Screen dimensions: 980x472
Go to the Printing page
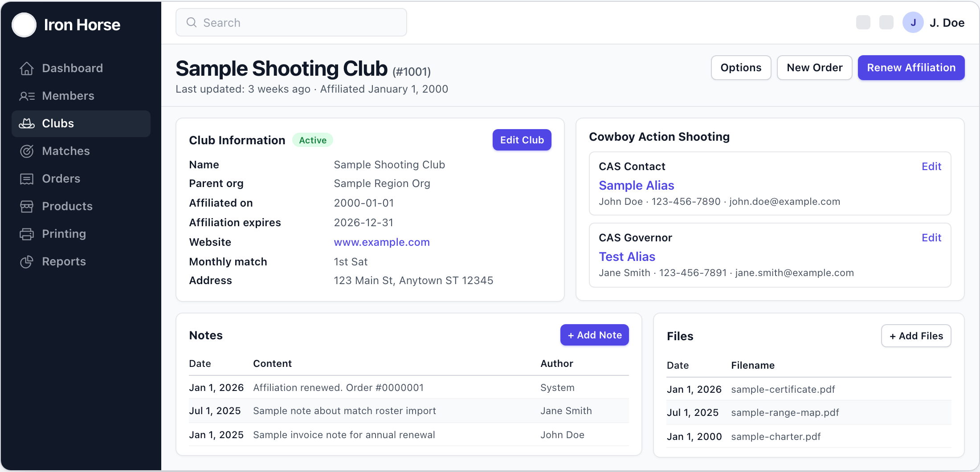point(81,234)
